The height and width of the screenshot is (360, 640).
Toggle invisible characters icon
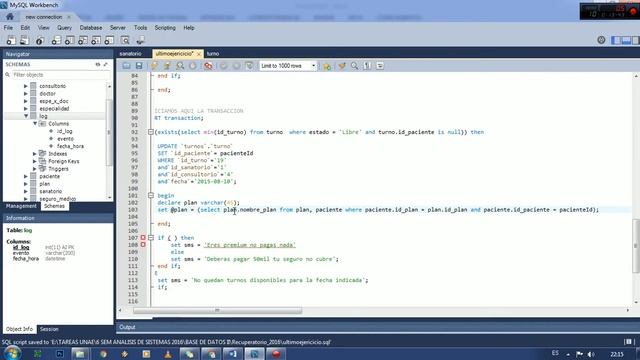[367, 66]
